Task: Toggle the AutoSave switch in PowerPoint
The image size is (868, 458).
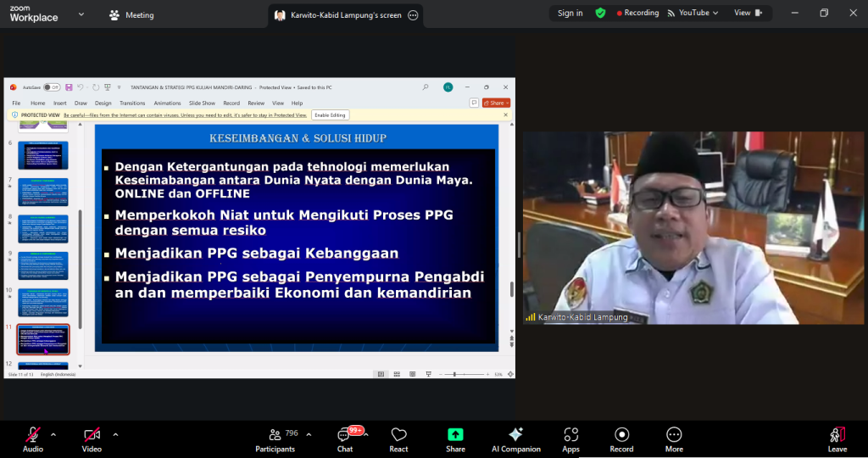Action: point(52,87)
